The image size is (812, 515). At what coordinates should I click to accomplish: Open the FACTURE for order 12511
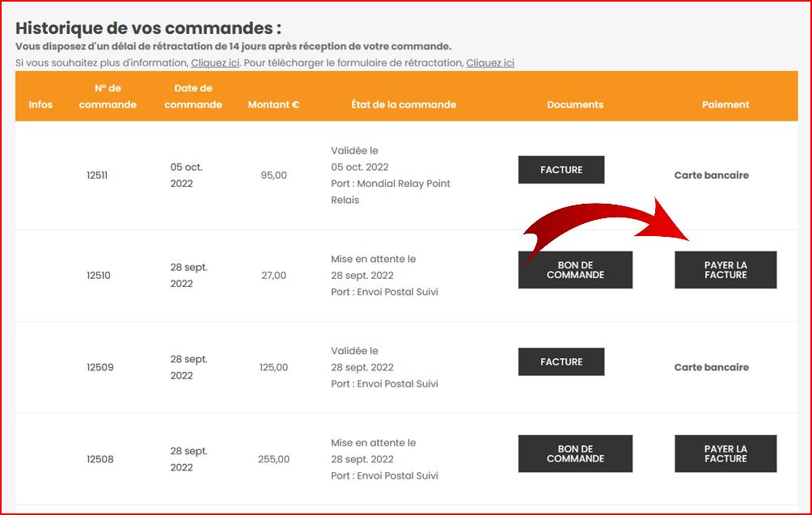point(560,170)
